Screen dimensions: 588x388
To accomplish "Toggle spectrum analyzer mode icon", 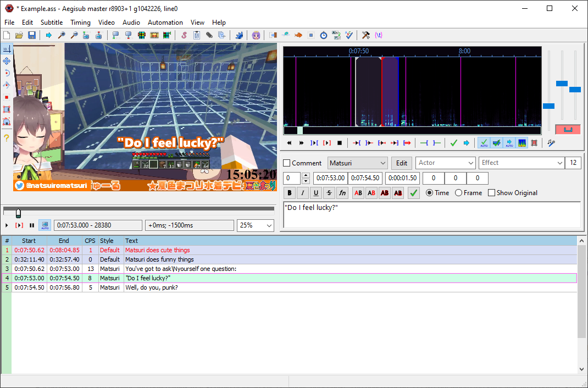I will (522, 143).
